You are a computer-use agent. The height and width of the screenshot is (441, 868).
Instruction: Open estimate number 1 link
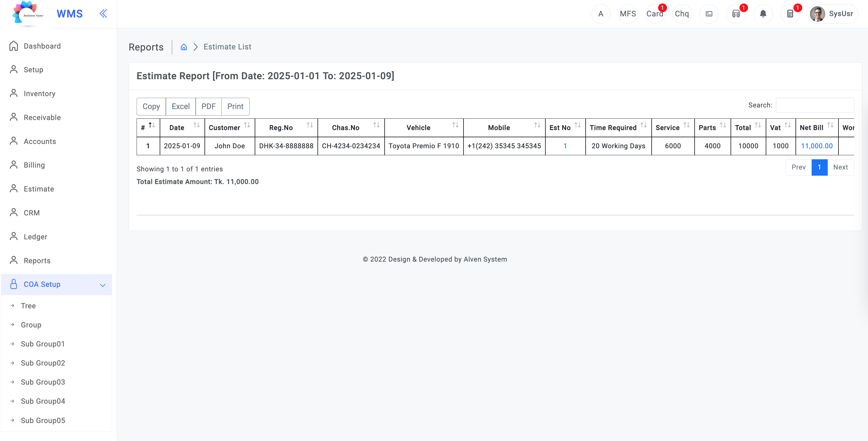coord(565,146)
